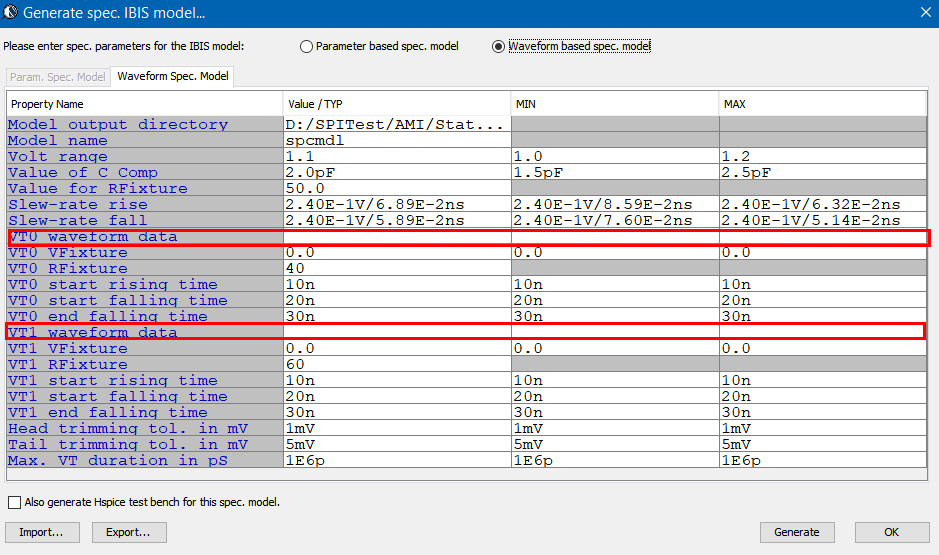Click Volt range MIN value cell
The width and height of the screenshot is (939, 555).
614,157
